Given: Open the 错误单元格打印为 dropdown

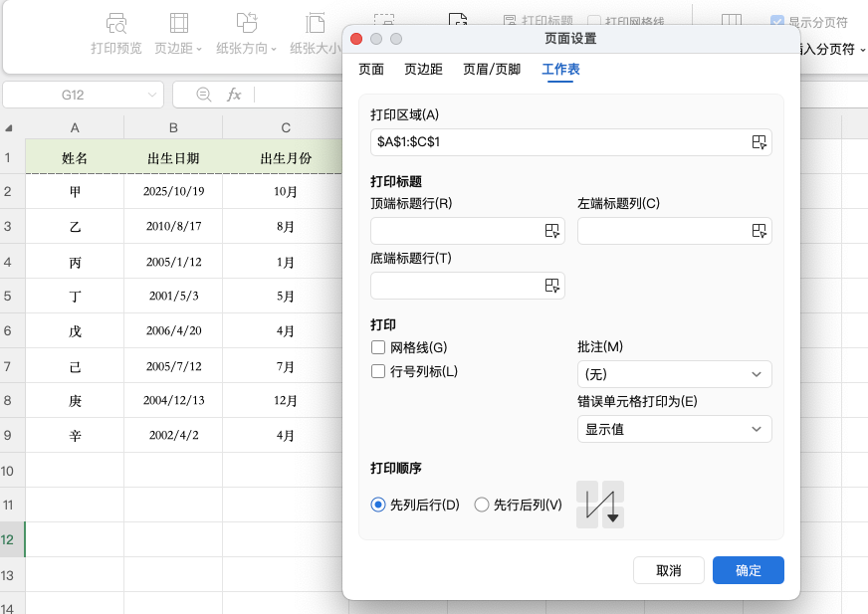Looking at the screenshot, I should (x=674, y=429).
